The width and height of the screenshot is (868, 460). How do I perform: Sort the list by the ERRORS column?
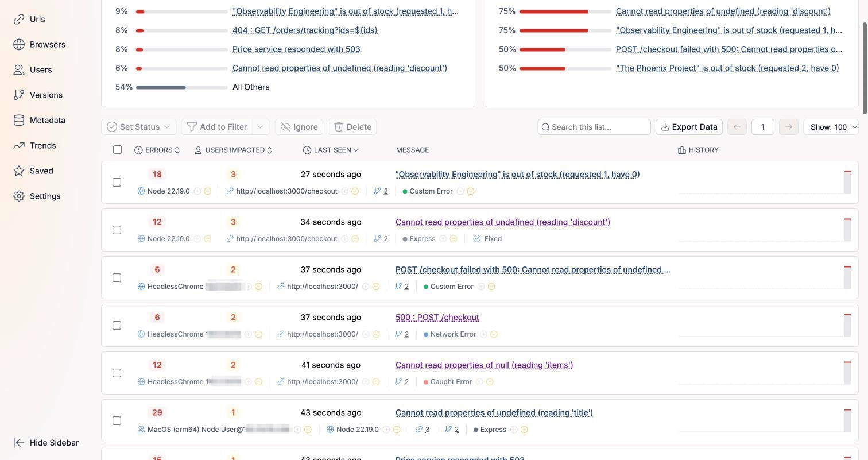point(157,150)
